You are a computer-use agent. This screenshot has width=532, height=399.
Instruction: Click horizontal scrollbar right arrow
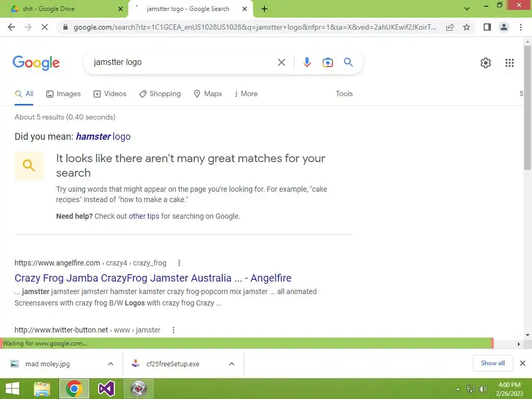point(519,344)
